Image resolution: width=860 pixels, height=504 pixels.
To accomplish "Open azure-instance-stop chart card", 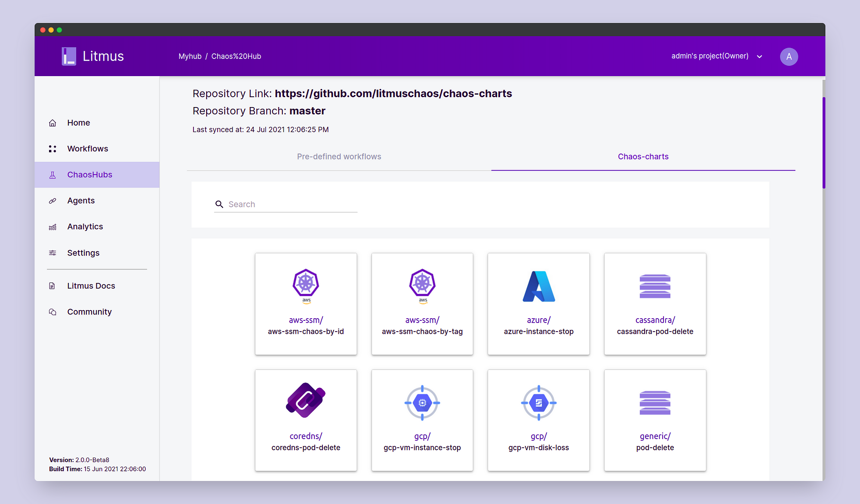I will pos(539,304).
